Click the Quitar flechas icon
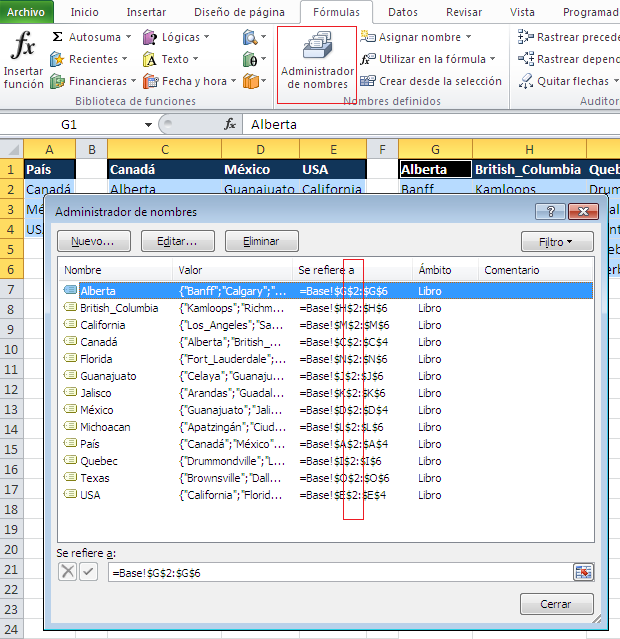Image resolution: width=620 pixels, height=639 pixels. (x=525, y=81)
